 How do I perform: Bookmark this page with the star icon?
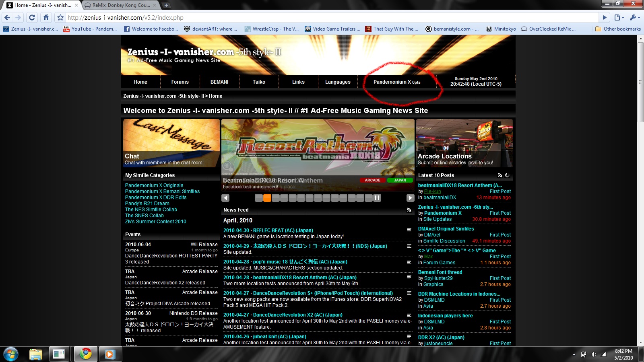pyautogui.click(x=60, y=18)
